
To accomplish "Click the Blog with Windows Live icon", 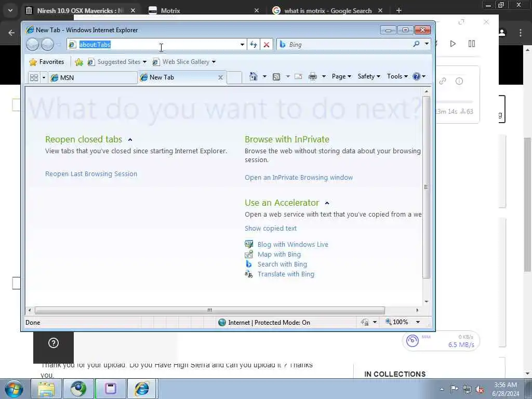I will tap(249, 244).
